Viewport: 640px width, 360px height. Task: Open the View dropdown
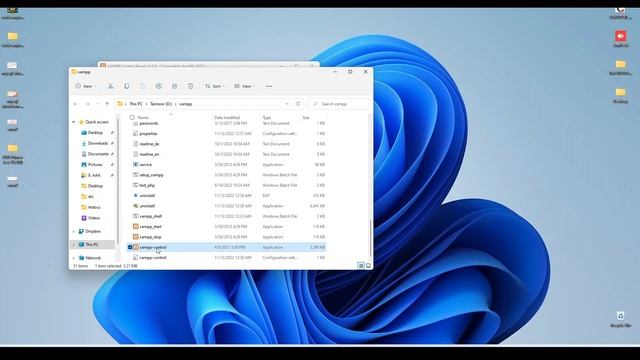(244, 86)
